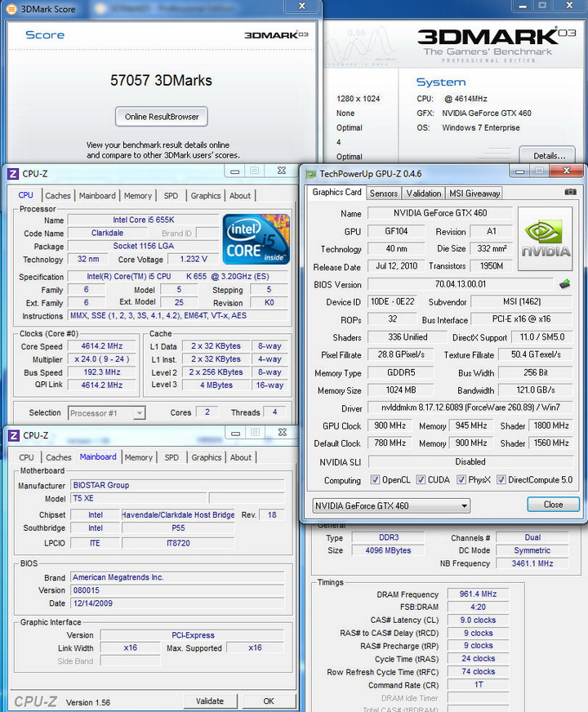
Task: Click the Intel Core i5 655K name field
Action: coord(144,220)
